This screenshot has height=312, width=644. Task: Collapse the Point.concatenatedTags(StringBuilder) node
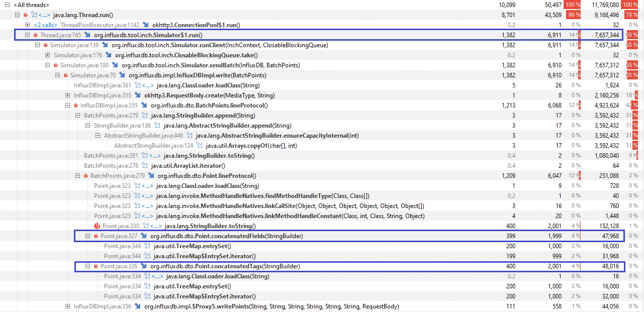88,266
